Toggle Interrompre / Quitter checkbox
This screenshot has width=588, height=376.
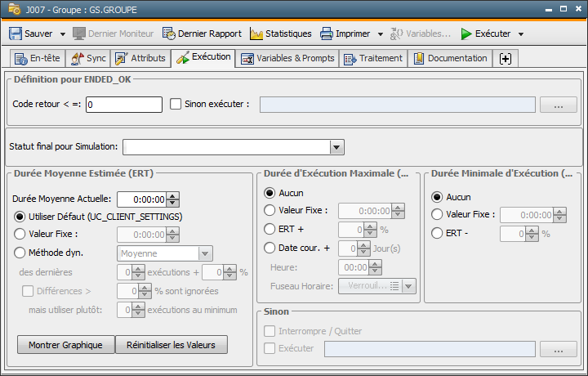point(269,331)
